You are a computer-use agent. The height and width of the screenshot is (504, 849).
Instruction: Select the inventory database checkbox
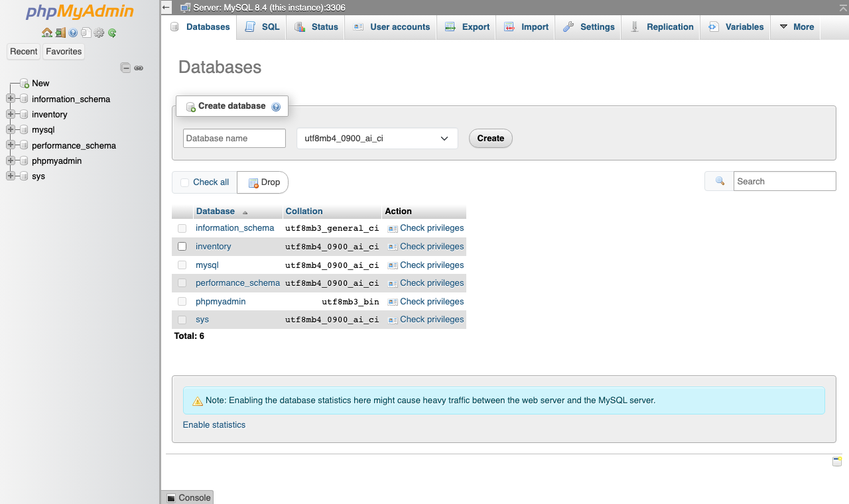coord(182,247)
